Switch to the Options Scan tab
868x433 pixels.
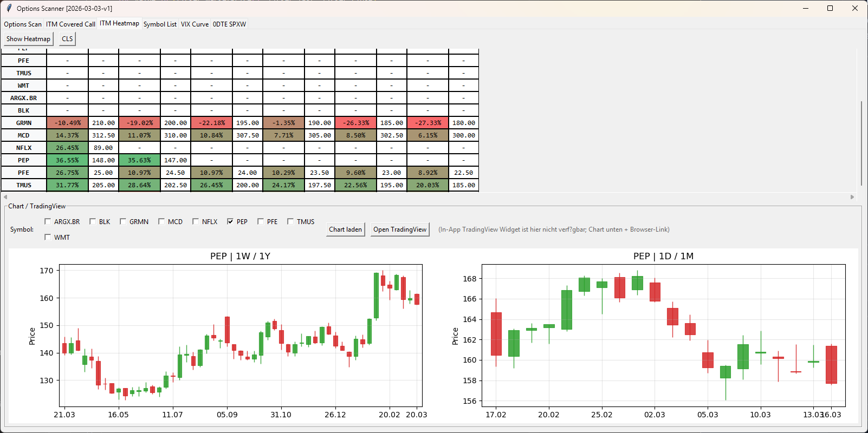click(23, 24)
